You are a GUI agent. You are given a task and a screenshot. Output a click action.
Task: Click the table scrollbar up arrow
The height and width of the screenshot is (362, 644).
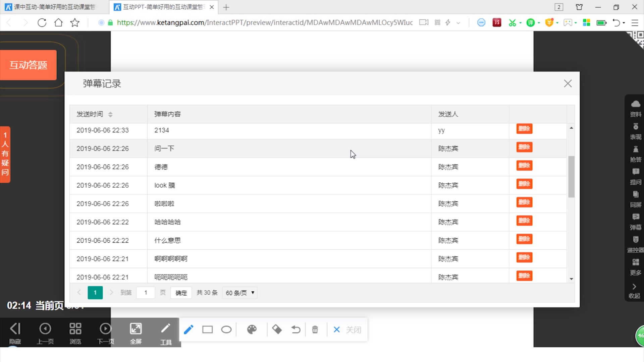[x=571, y=128]
